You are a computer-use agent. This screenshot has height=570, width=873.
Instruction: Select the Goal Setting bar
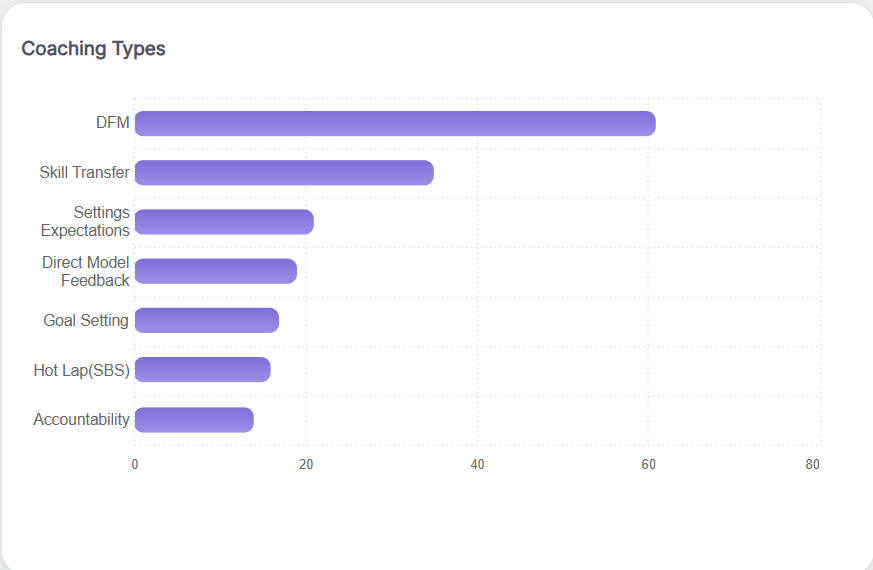coord(207,320)
